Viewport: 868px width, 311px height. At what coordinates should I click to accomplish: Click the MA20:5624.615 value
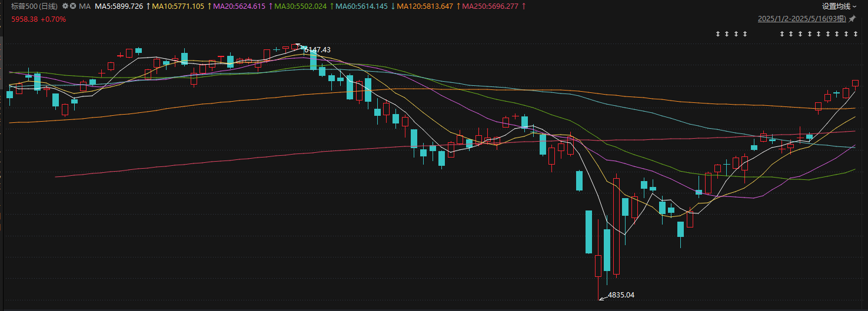click(x=240, y=6)
